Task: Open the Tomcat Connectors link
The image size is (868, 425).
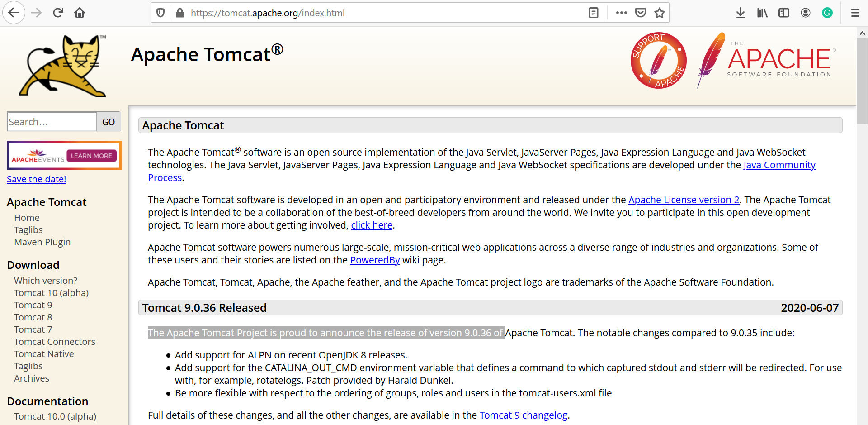Action: coord(55,342)
